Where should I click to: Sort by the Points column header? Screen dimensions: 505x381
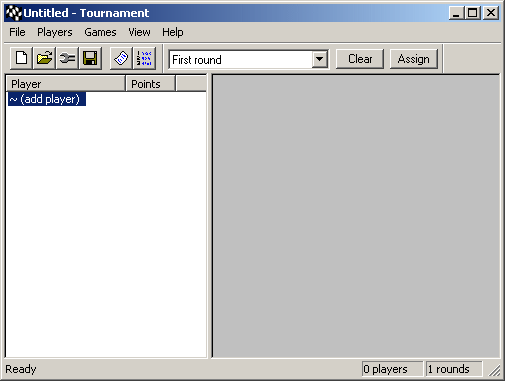[x=151, y=84]
